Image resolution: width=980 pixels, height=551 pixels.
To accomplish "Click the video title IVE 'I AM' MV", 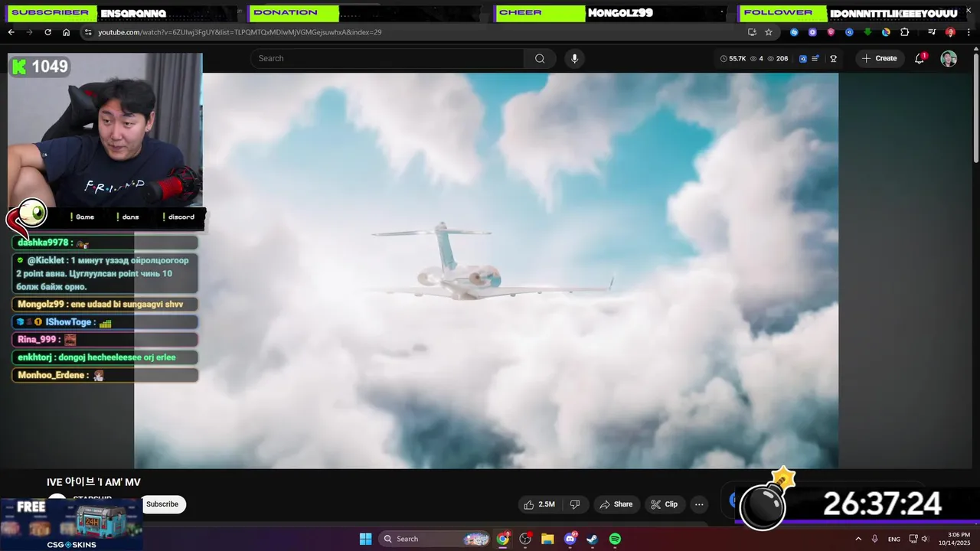I will point(93,482).
